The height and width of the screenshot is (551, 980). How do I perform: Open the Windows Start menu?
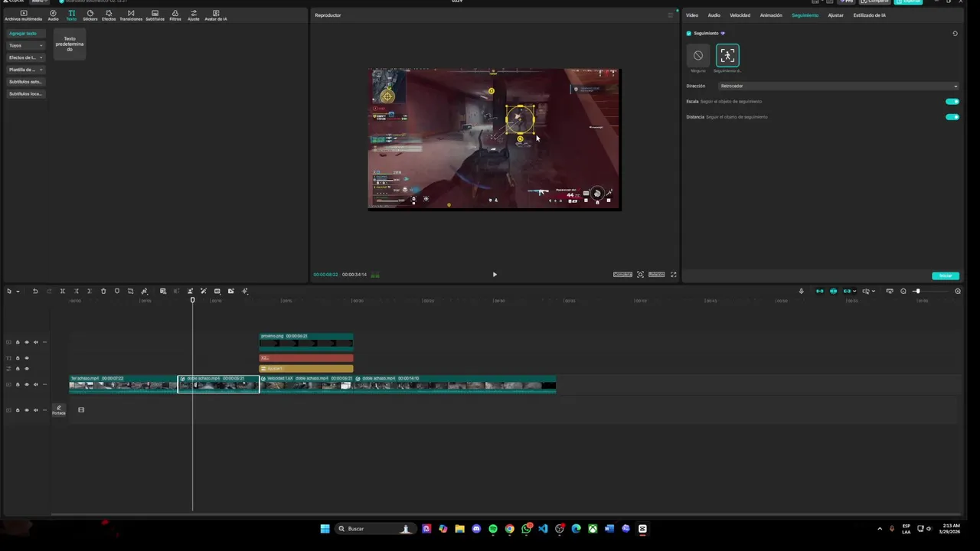click(x=325, y=529)
